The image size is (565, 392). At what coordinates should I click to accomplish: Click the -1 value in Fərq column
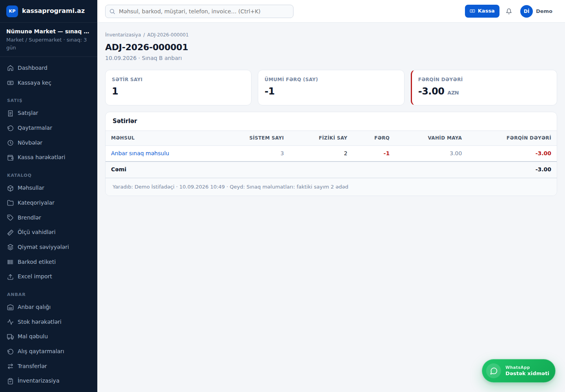click(x=386, y=153)
